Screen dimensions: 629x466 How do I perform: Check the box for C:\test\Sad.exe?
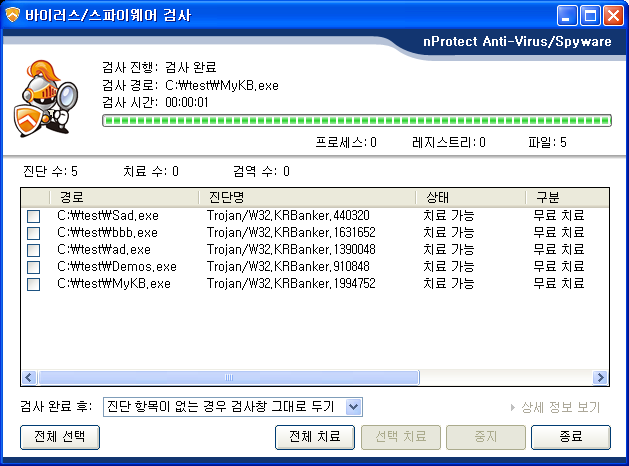[x=33, y=216]
